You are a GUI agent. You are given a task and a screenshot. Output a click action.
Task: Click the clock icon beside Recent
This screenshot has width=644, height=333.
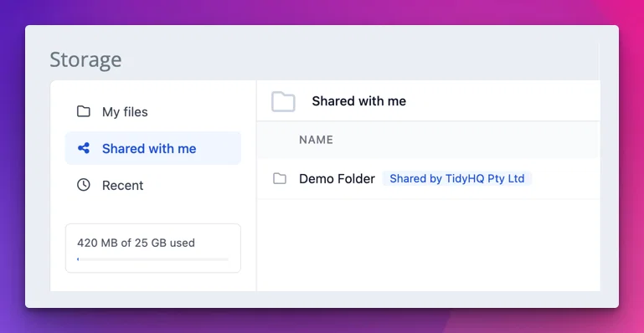pos(84,185)
